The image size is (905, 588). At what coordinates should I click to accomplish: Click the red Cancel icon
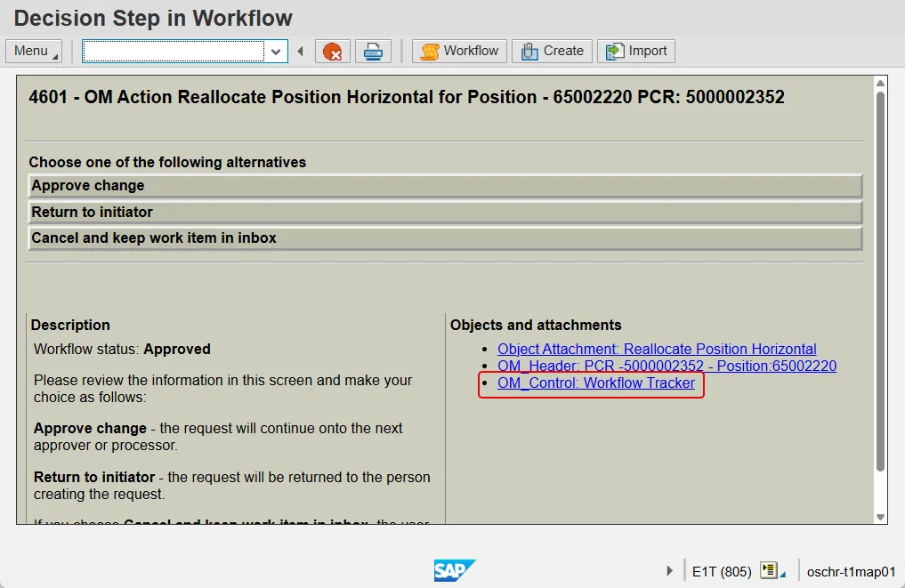333,52
